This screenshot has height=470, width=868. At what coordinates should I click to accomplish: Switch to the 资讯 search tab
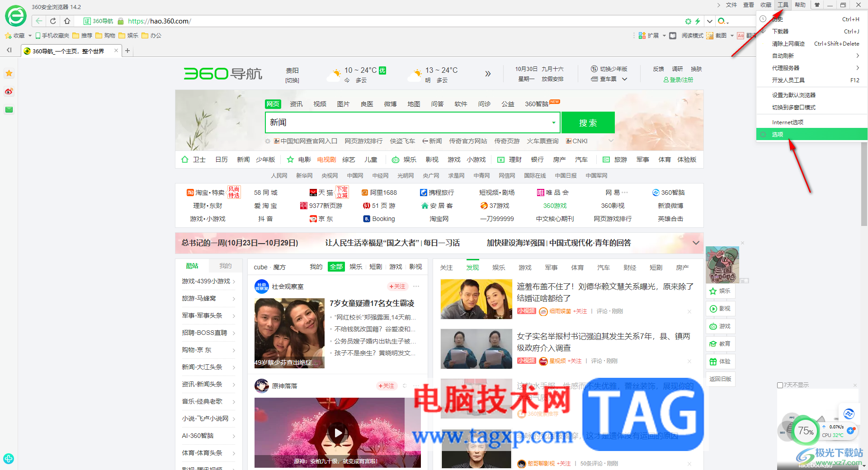296,104
